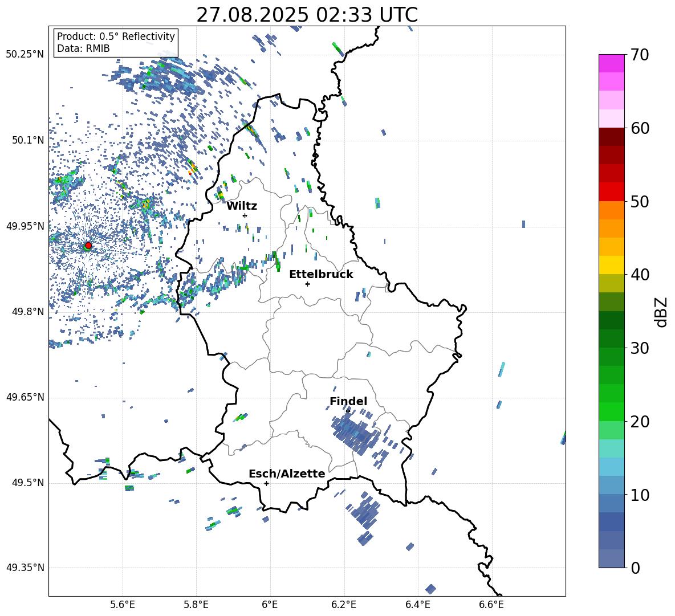Click the 50.1°N latitude label
Viewport: 675px width, 616px height.
click(x=27, y=140)
